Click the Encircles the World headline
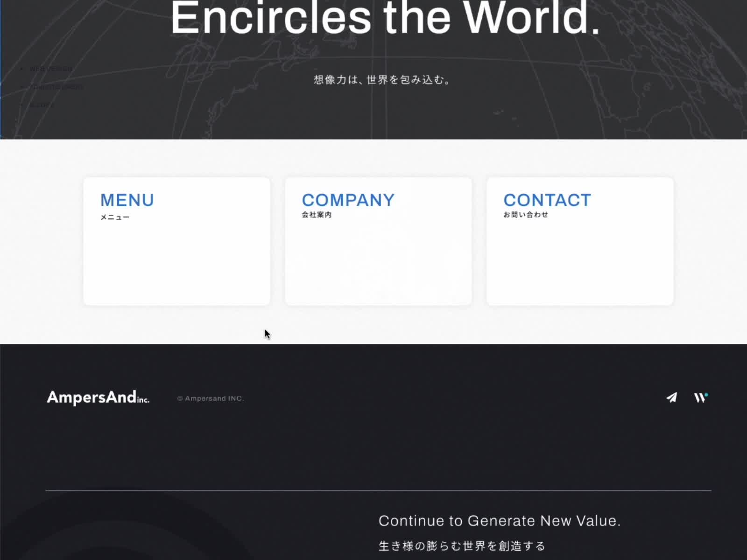This screenshot has height=560, width=747. (385, 18)
